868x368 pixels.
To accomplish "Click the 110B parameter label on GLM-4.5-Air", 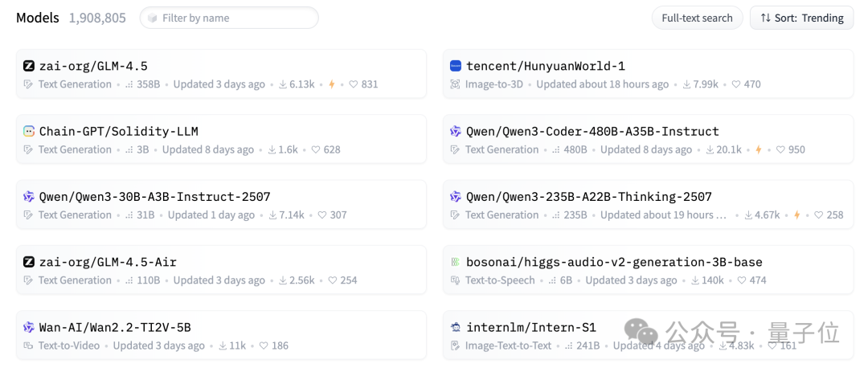I will click(x=149, y=280).
